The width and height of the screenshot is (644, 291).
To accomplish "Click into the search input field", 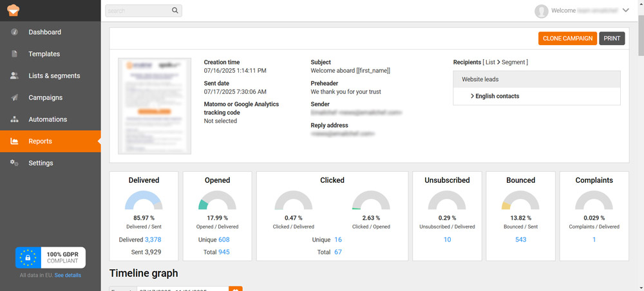I will point(138,11).
